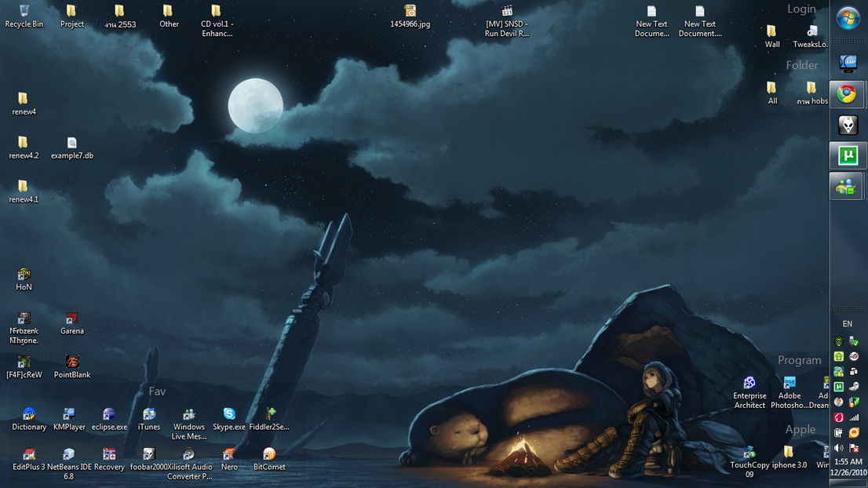Open the pinned KMPlayer taskbar button
Image resolution: width=868 pixels, height=488 pixels.
pyautogui.click(x=848, y=64)
